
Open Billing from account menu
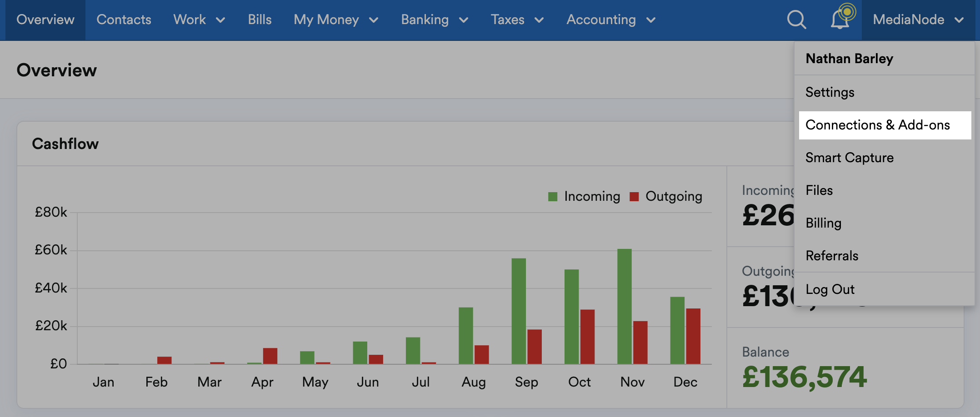823,223
